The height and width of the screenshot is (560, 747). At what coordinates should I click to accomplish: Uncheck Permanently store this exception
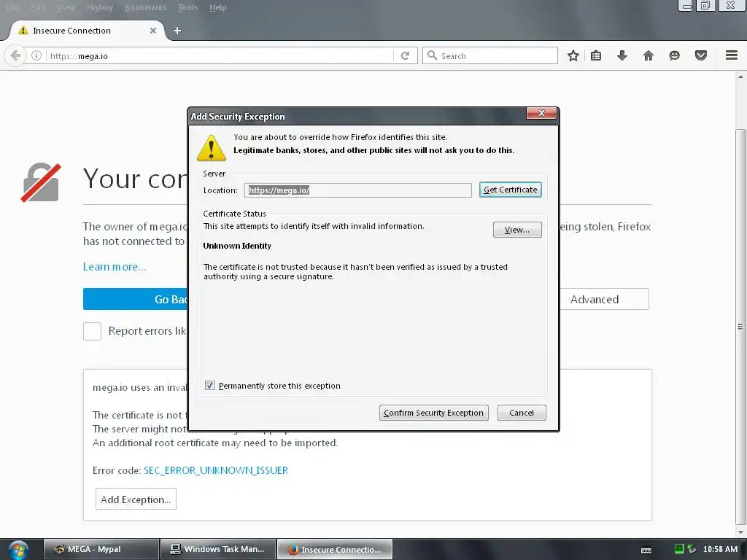(209, 385)
